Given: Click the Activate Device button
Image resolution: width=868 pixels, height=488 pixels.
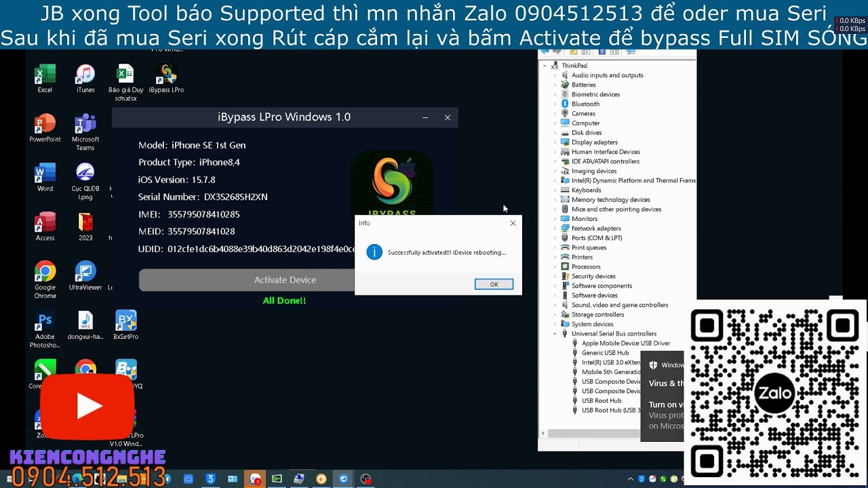Looking at the screenshot, I should coord(285,280).
